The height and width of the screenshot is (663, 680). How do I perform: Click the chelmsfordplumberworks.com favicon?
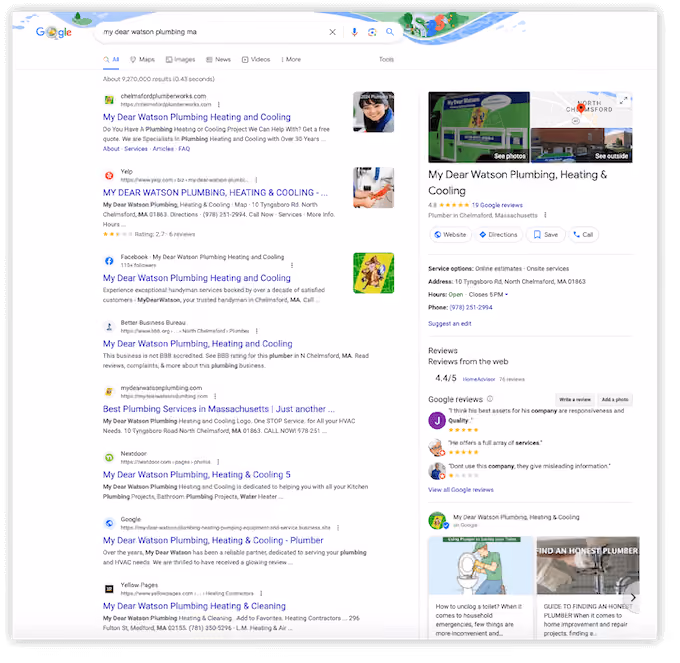[x=109, y=100]
